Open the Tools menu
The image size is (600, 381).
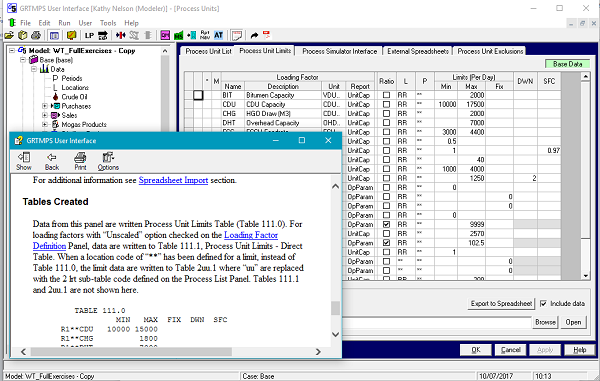(108, 23)
